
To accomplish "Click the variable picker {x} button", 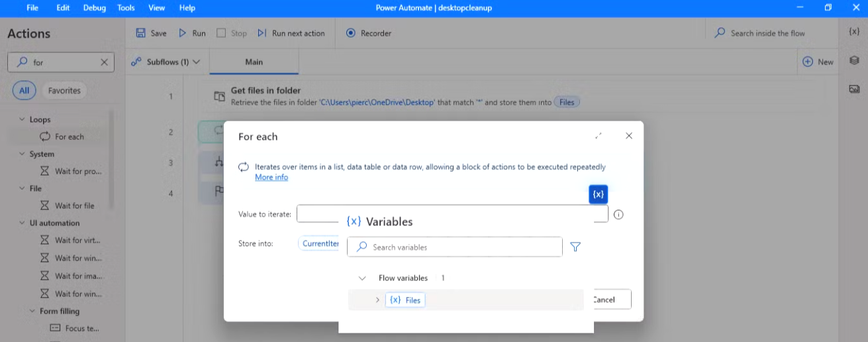I will (x=599, y=194).
